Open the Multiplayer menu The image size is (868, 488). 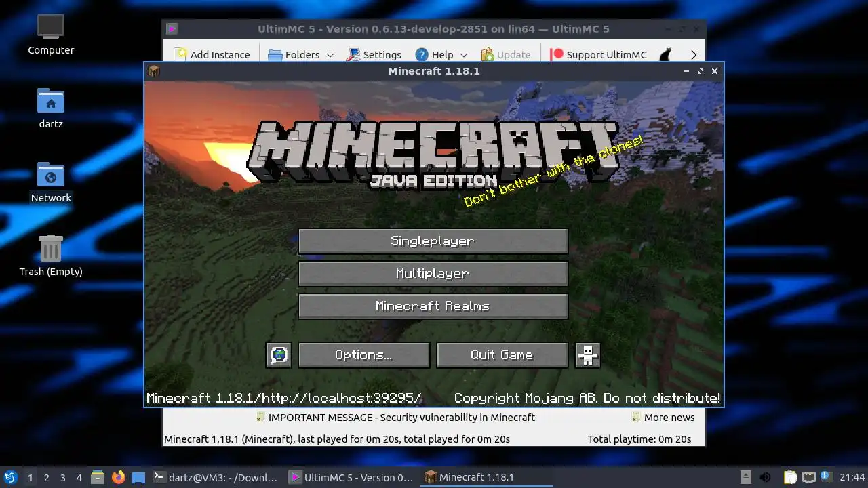[433, 274]
